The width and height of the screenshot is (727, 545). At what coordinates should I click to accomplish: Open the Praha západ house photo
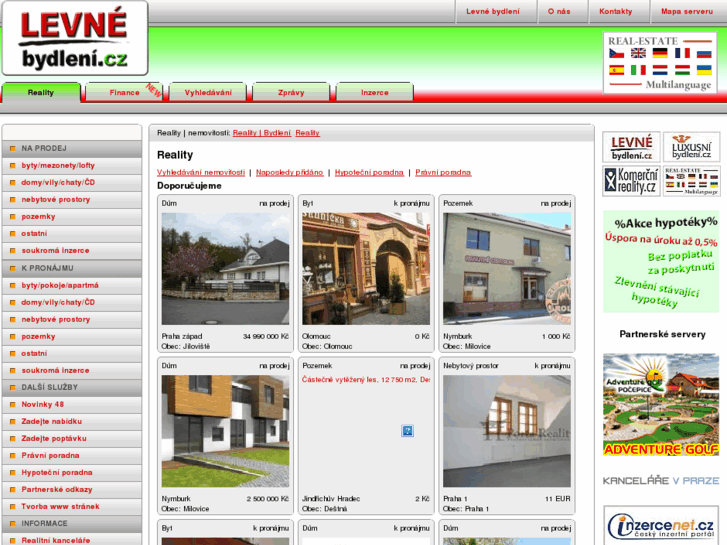[225, 269]
